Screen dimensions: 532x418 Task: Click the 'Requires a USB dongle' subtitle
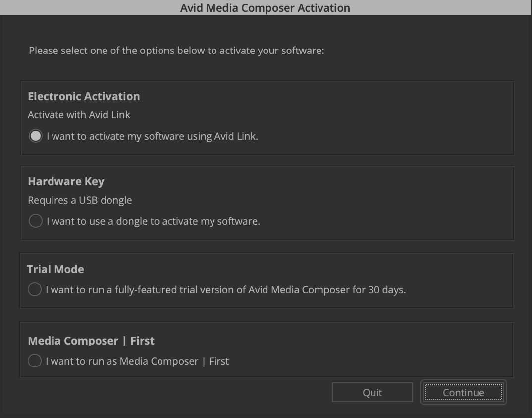tap(80, 200)
